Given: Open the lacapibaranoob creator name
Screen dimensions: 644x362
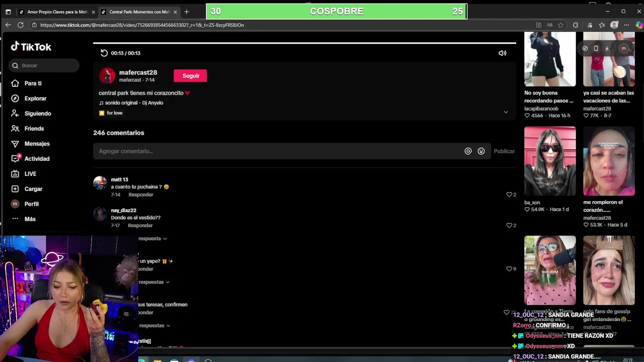Looking at the screenshot, I should (541, 109).
